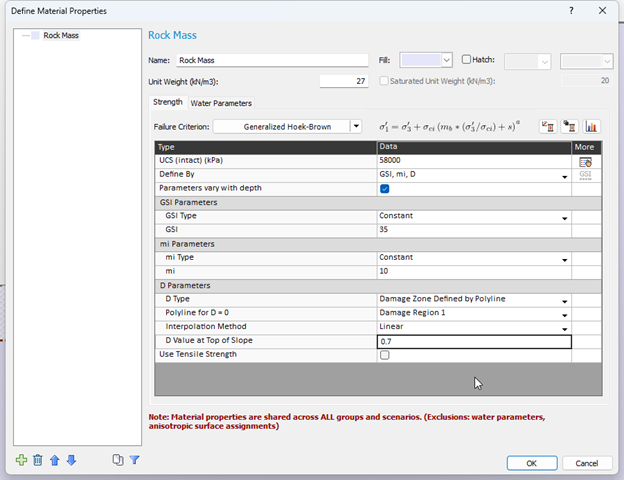Screen dimensions: 624x480
Task: Select the Strength tab
Action: pyautogui.click(x=167, y=103)
